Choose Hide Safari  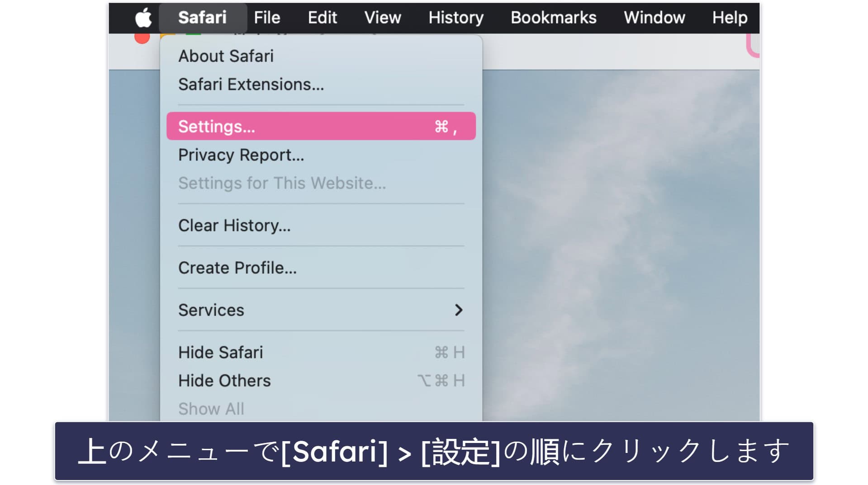(x=321, y=353)
